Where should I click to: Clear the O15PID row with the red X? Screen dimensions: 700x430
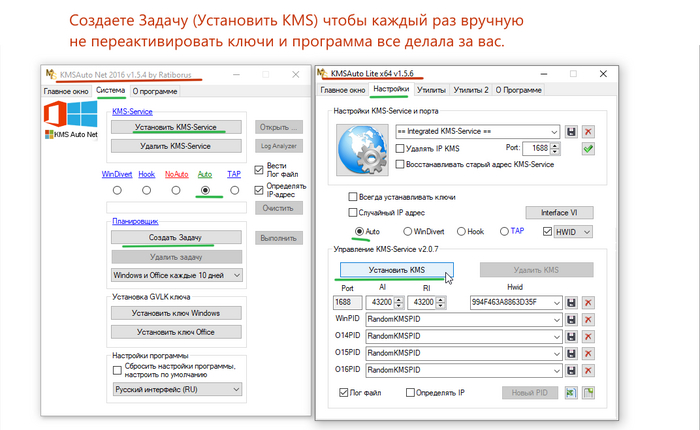click(x=588, y=353)
